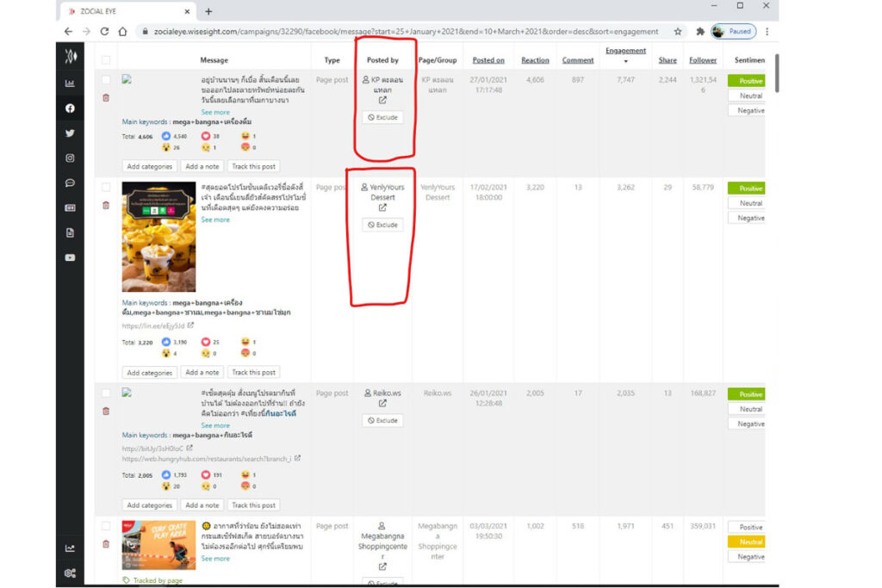Sort by the Share column
This screenshot has width=882, height=588.
668,60
